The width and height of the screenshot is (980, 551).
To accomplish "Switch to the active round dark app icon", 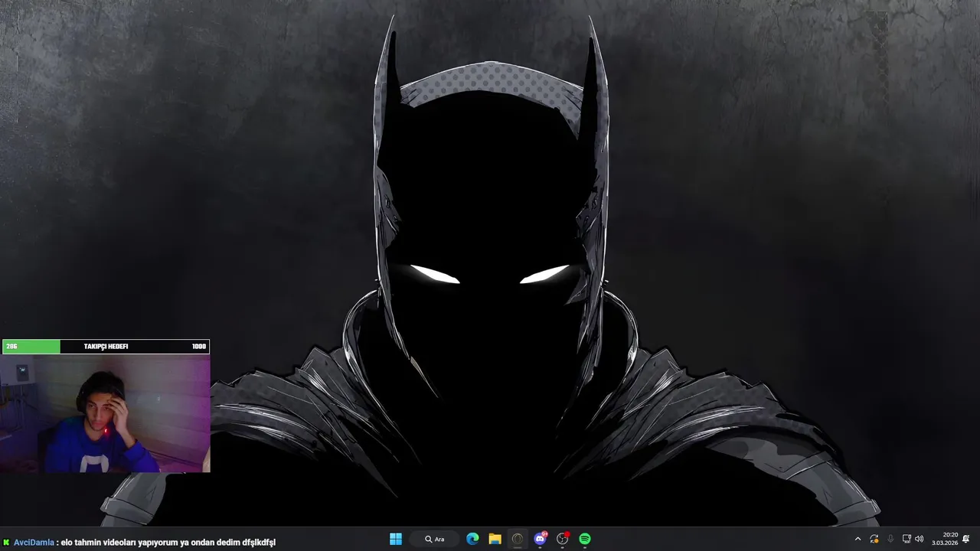I will pyautogui.click(x=518, y=539).
